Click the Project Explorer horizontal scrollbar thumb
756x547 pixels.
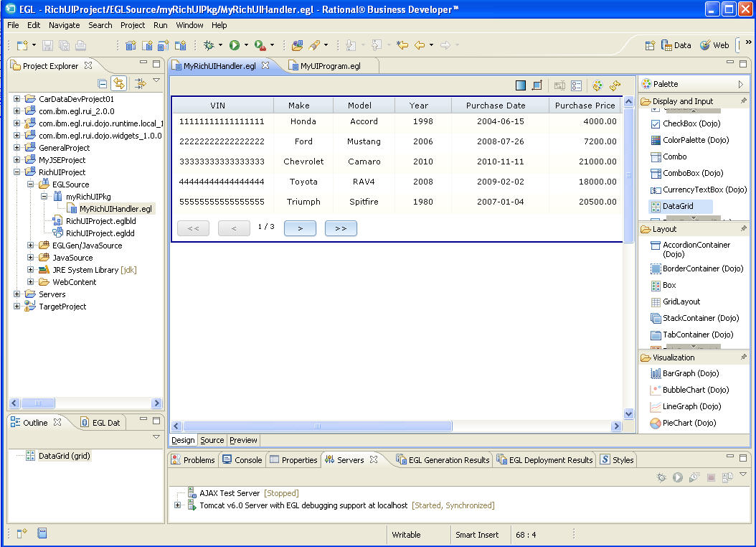click(x=38, y=403)
